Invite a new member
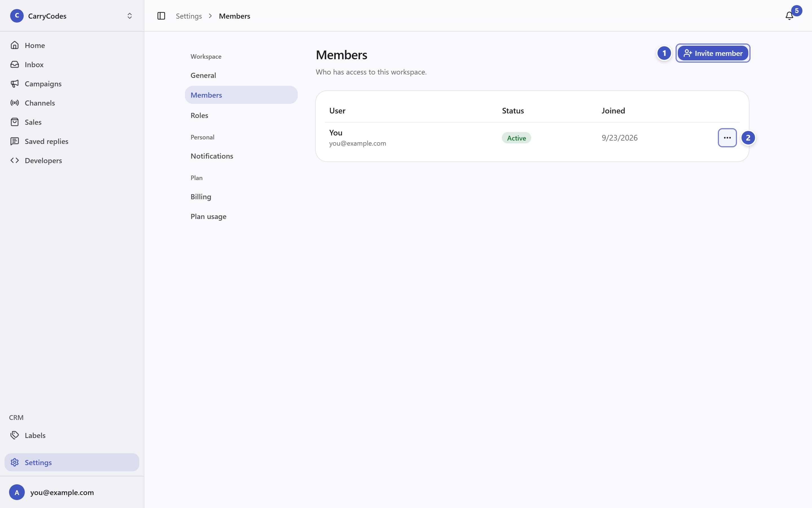The width and height of the screenshot is (812, 508). [x=713, y=53]
